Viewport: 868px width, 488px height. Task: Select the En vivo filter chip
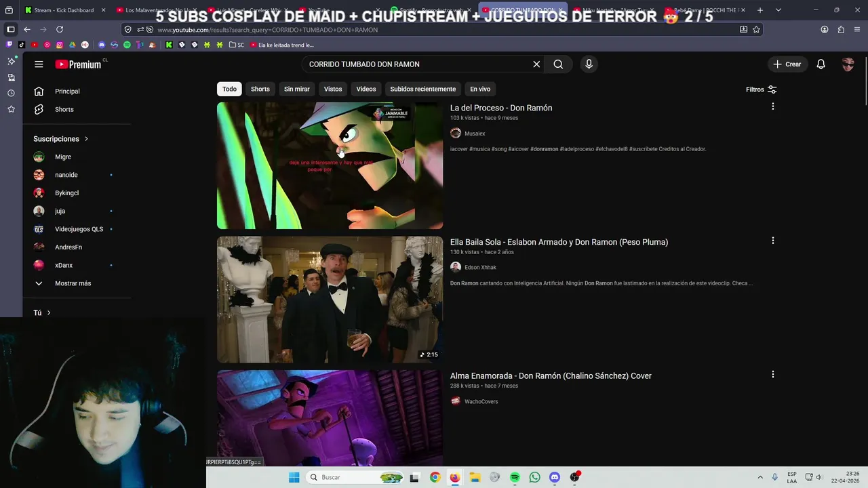tap(480, 89)
